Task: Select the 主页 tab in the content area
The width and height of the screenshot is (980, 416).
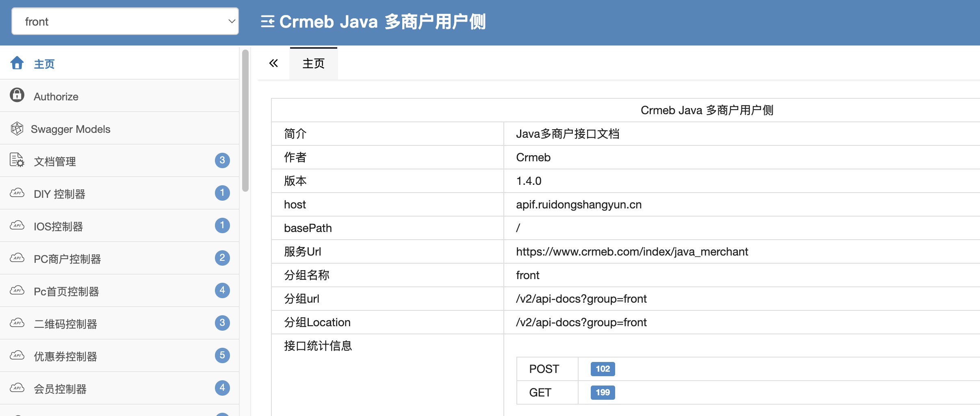Action: point(313,63)
